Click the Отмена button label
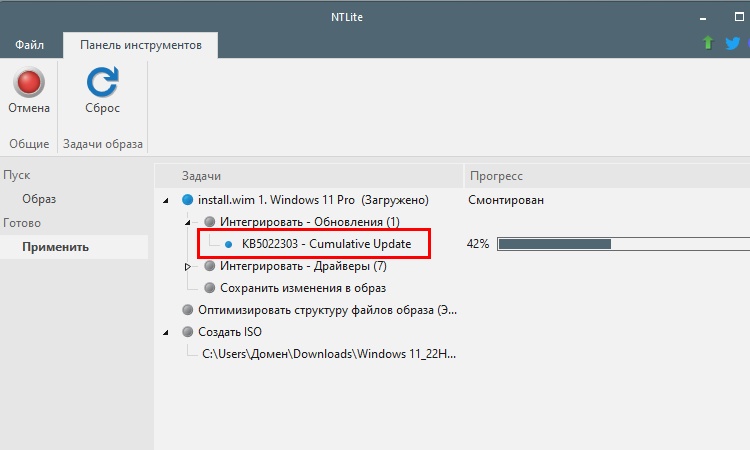The height and width of the screenshot is (450, 750). (29, 108)
